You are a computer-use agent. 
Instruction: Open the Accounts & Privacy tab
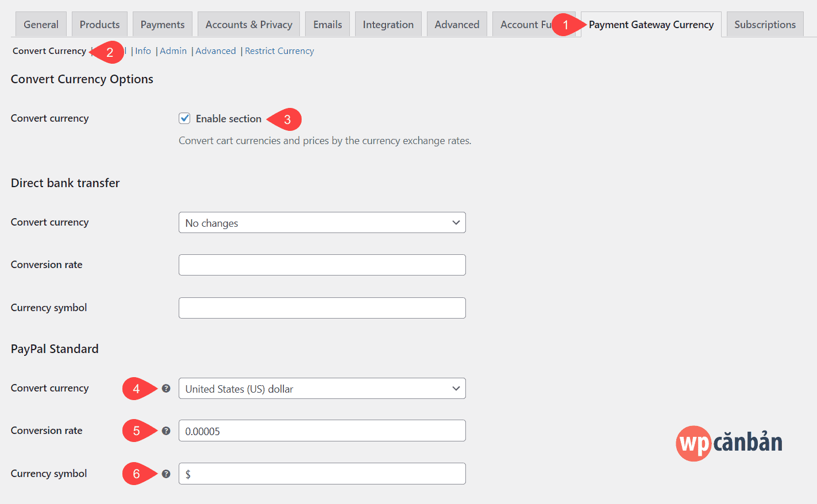249,24
